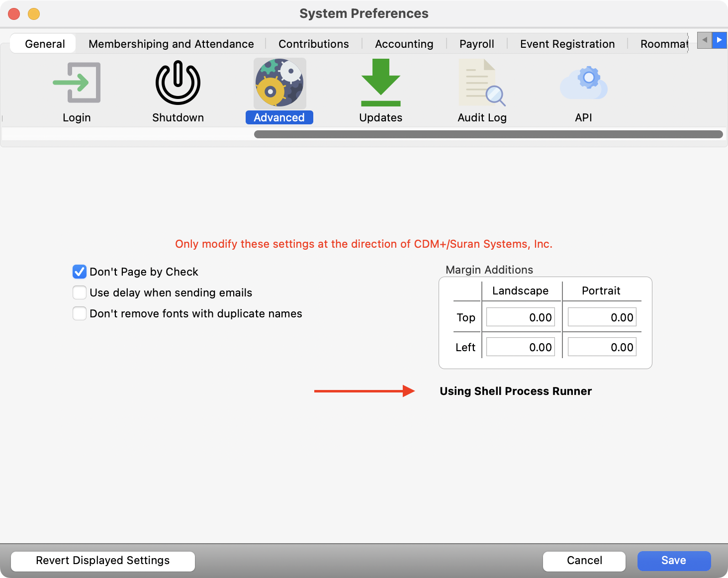Click the Advanced gears icon
The height and width of the screenshot is (578, 728).
[279, 83]
